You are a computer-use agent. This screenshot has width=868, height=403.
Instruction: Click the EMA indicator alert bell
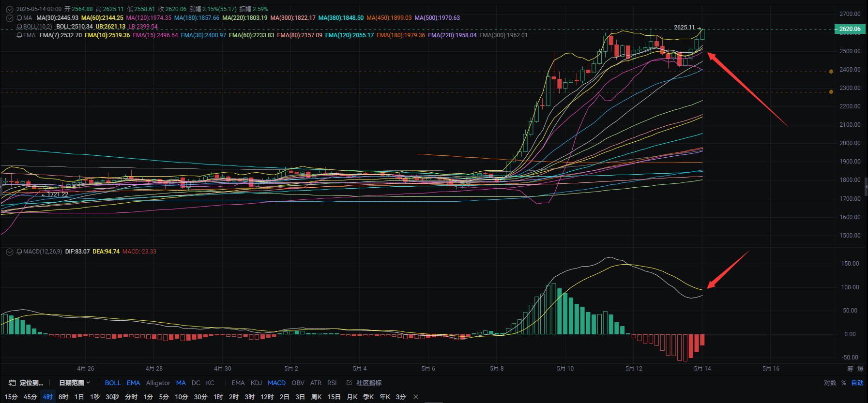pos(19,35)
